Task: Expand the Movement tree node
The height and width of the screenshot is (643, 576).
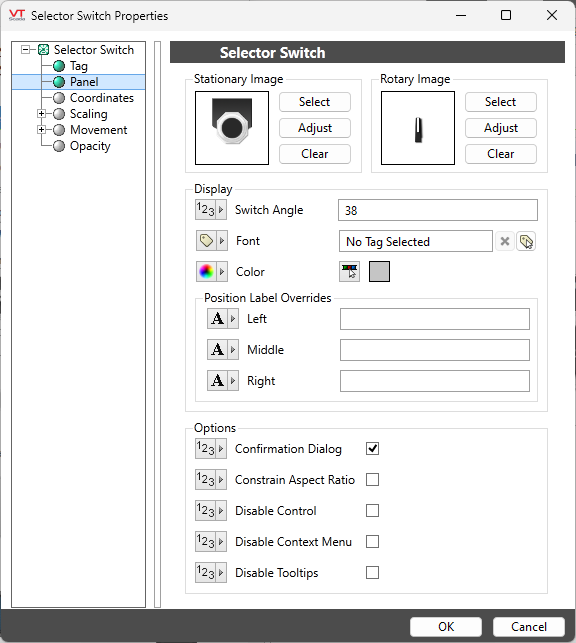Action: point(41,130)
